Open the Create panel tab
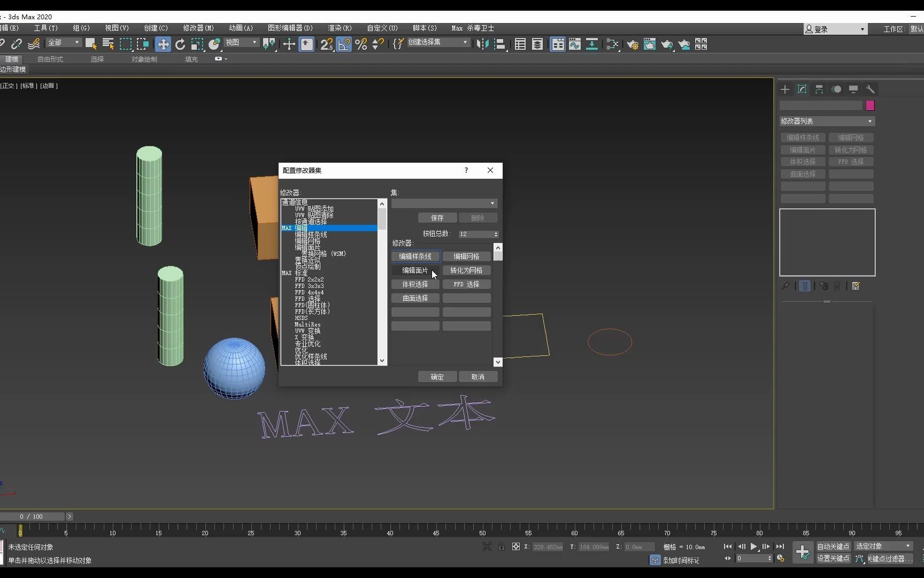Screen dimensions: 924x578 click(x=784, y=89)
